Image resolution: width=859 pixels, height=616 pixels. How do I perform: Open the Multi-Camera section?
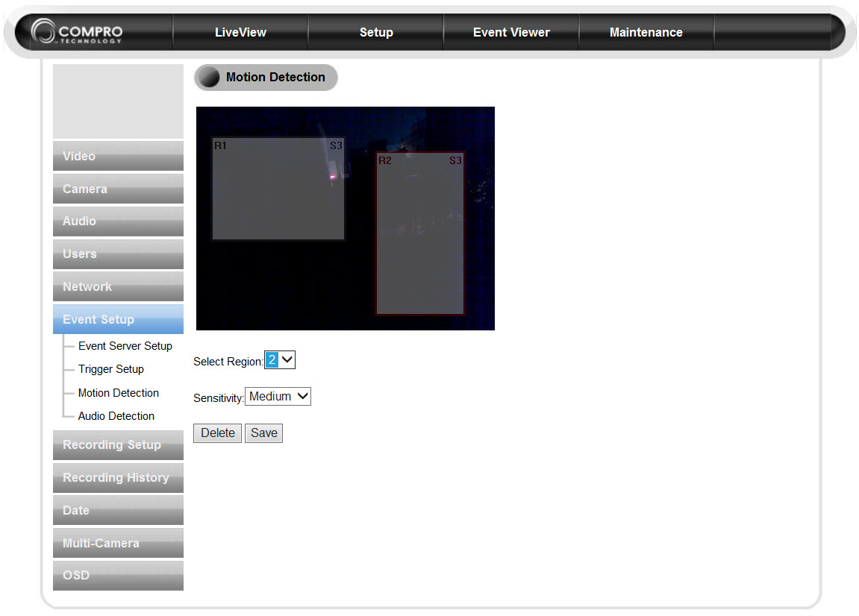pyautogui.click(x=119, y=543)
